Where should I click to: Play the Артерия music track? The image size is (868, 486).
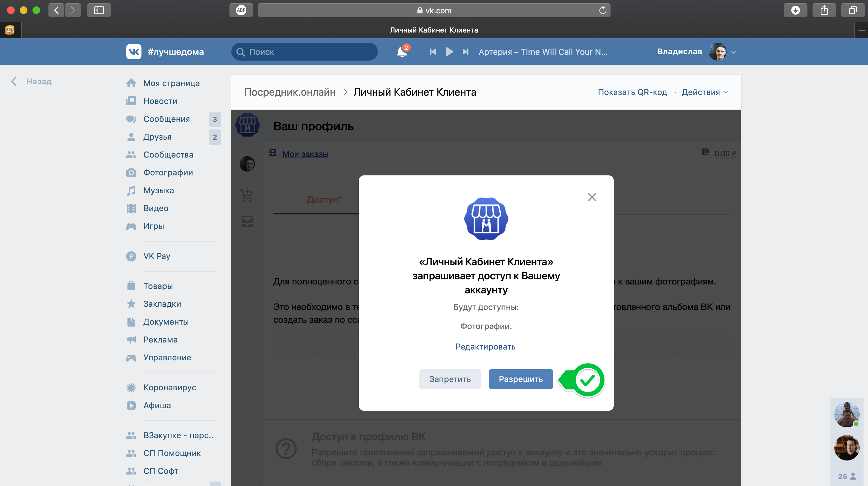(x=449, y=52)
